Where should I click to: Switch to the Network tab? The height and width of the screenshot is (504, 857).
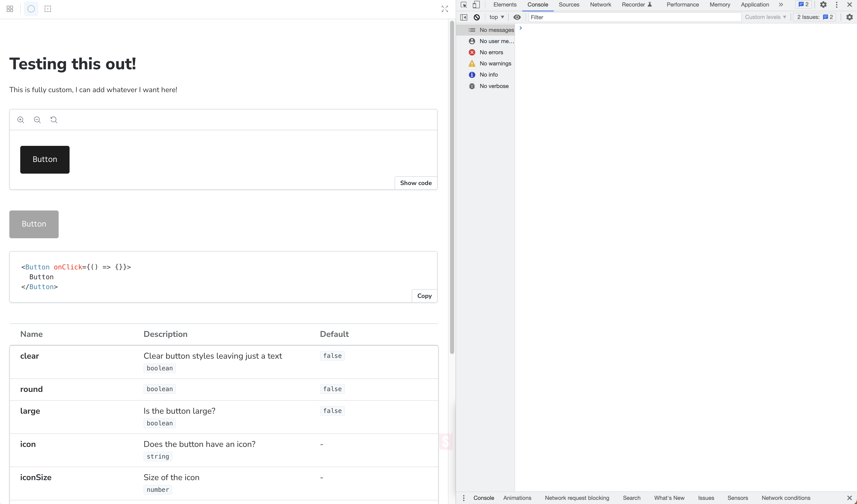point(600,5)
